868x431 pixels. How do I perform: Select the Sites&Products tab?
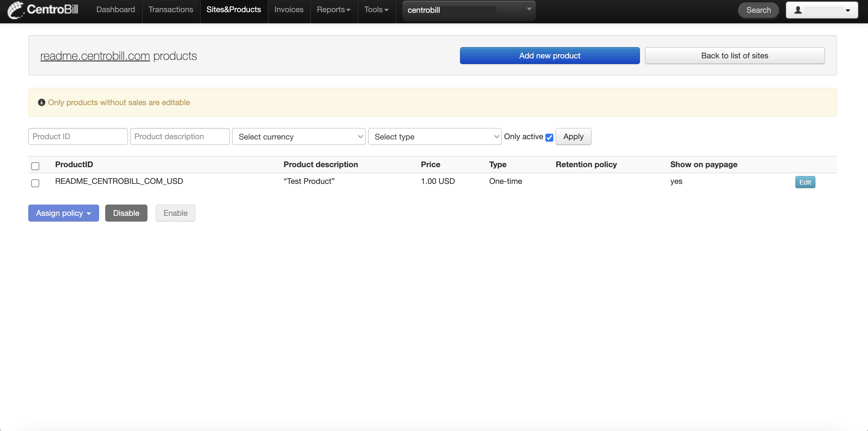coord(233,9)
